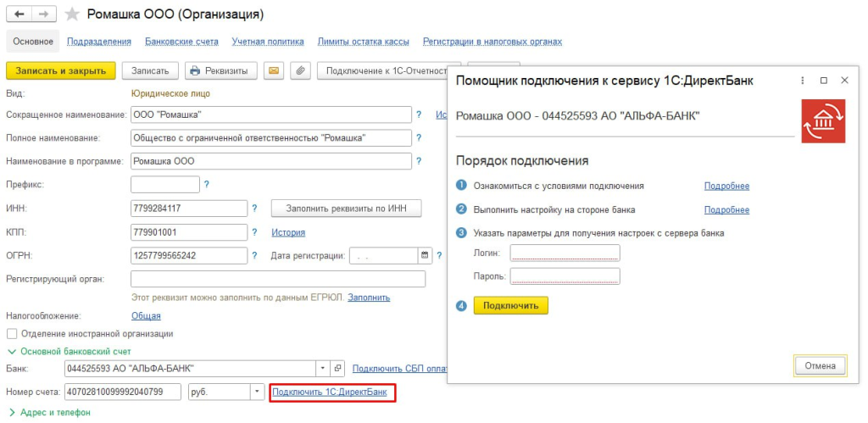Click the envelope email icon in toolbar
868x423 pixels.
pos(273,71)
